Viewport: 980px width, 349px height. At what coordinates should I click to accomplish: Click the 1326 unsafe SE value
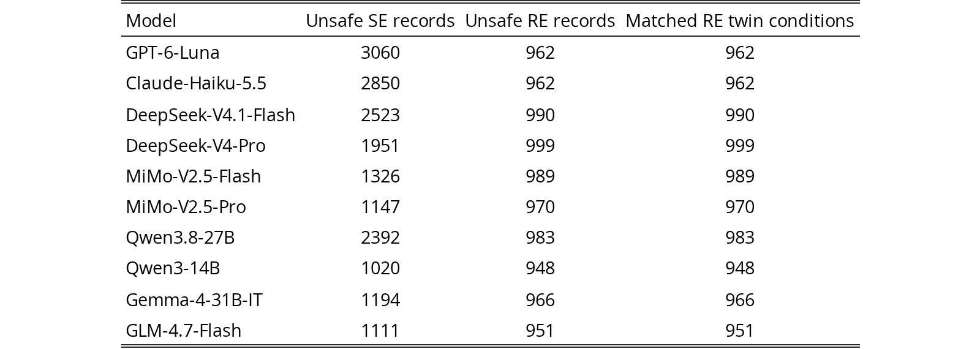pyautogui.click(x=380, y=176)
